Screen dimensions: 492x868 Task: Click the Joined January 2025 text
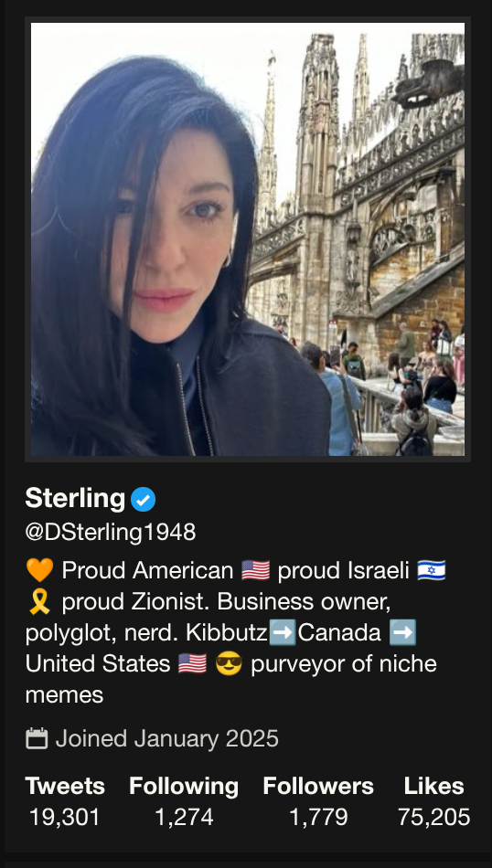[x=166, y=738]
